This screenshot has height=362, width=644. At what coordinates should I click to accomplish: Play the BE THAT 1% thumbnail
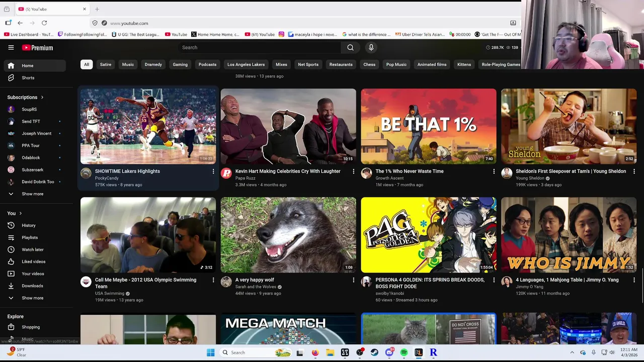[x=429, y=126]
